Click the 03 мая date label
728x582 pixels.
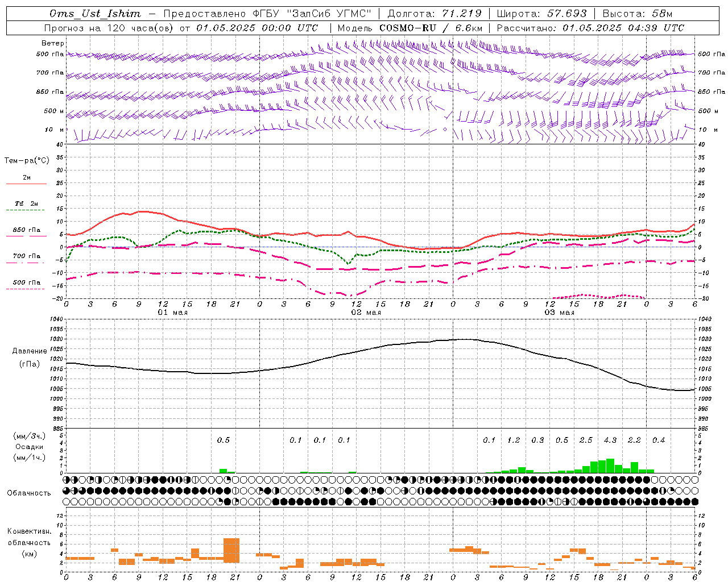(x=559, y=313)
